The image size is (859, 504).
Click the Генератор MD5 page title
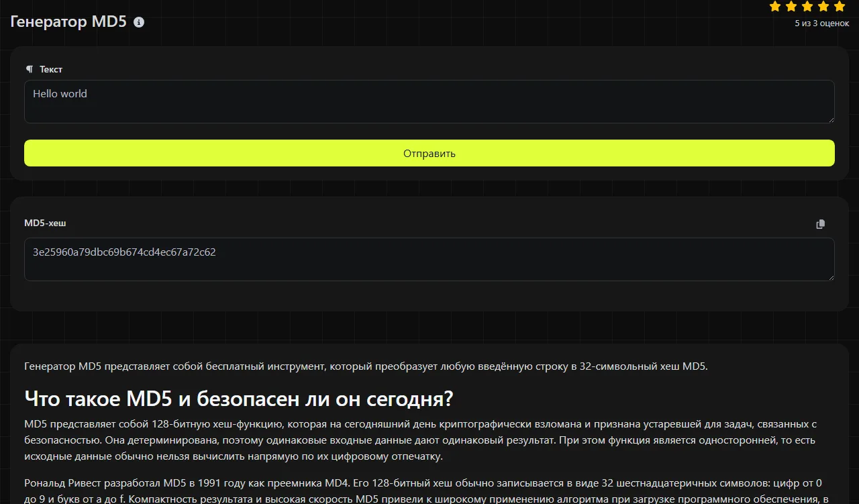[x=68, y=22]
